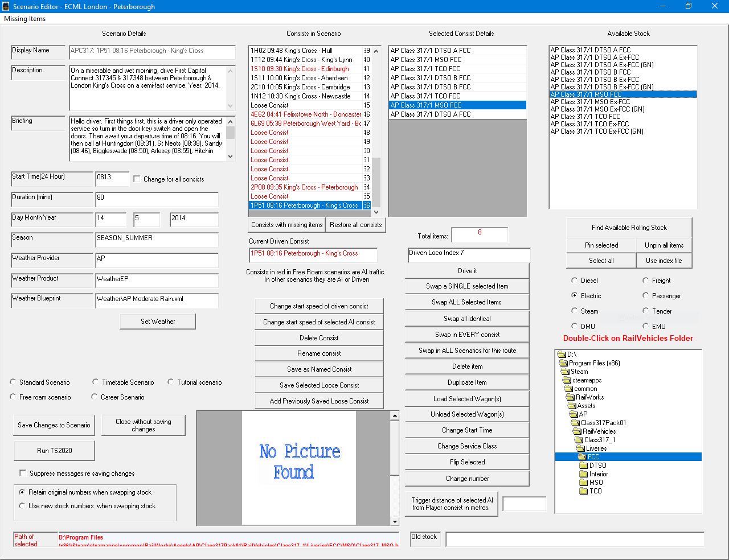Click the Description box scroll-down arrow
Image resolution: width=729 pixels, height=560 pixels.
[x=231, y=106]
